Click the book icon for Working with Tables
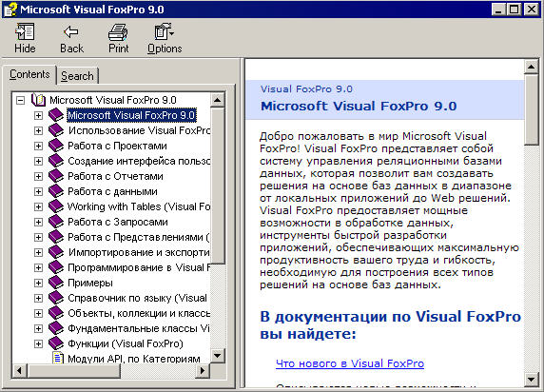Viewport: 544px width, 392px height. [x=56, y=206]
